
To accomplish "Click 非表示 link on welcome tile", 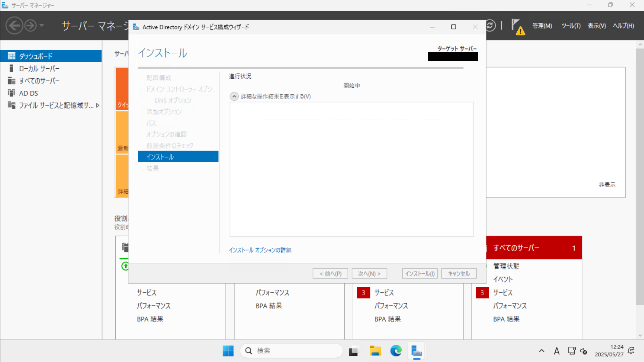I will point(607,185).
